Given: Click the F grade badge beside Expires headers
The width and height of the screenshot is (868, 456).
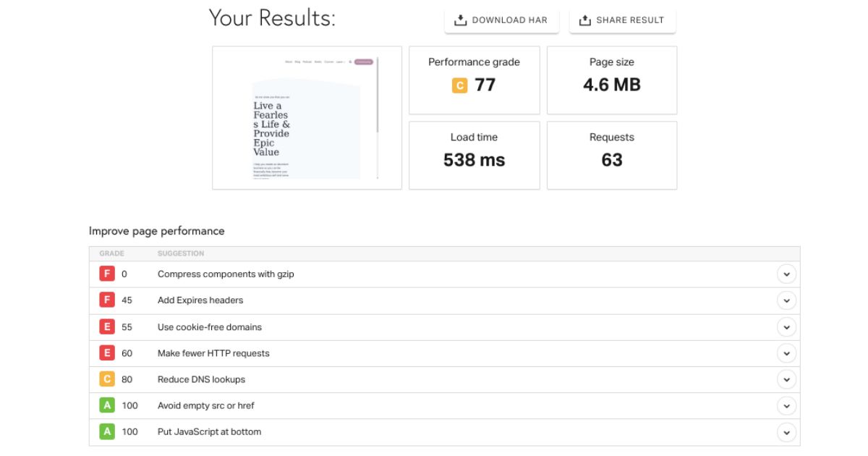Looking at the screenshot, I should 106,300.
